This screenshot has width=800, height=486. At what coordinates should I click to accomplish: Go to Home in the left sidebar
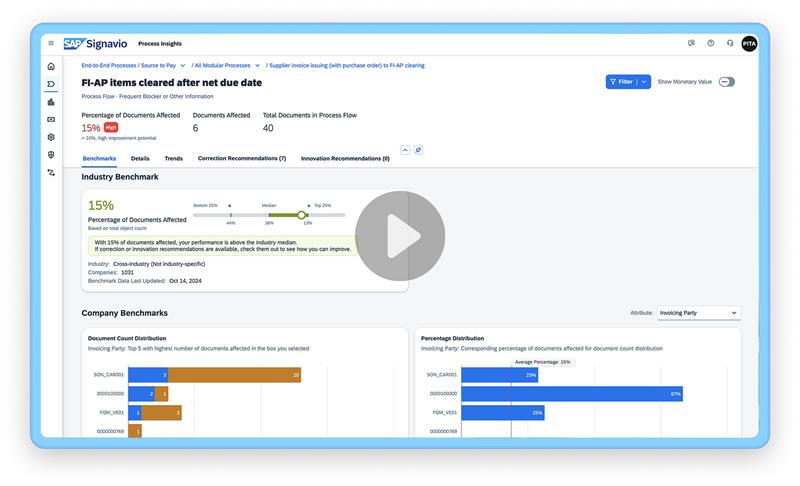51,66
